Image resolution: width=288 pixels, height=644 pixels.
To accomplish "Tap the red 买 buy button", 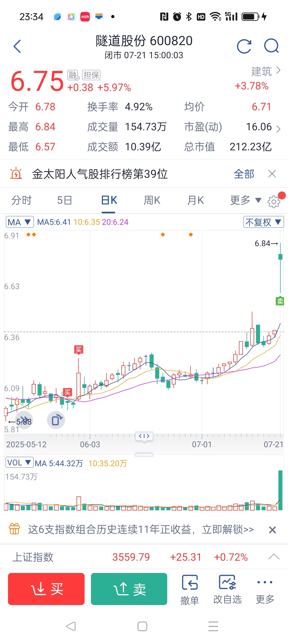I will pyautogui.click(x=46, y=589).
